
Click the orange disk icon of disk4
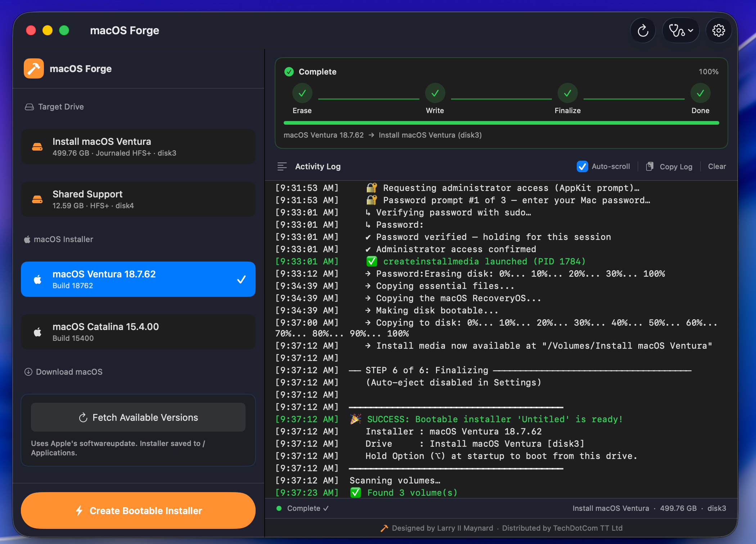click(x=37, y=199)
